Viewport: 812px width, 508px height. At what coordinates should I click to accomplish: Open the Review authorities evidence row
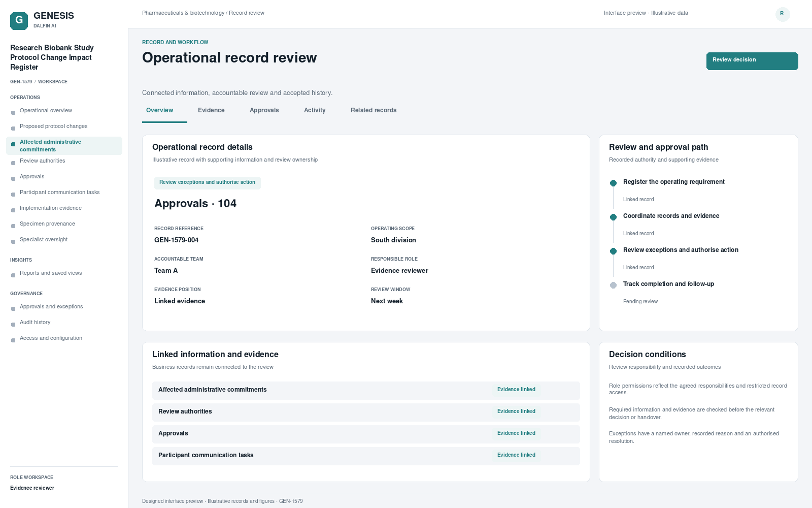(x=366, y=412)
